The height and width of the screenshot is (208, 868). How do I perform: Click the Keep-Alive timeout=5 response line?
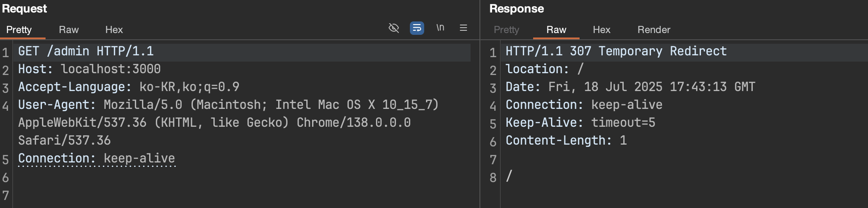coord(580,123)
